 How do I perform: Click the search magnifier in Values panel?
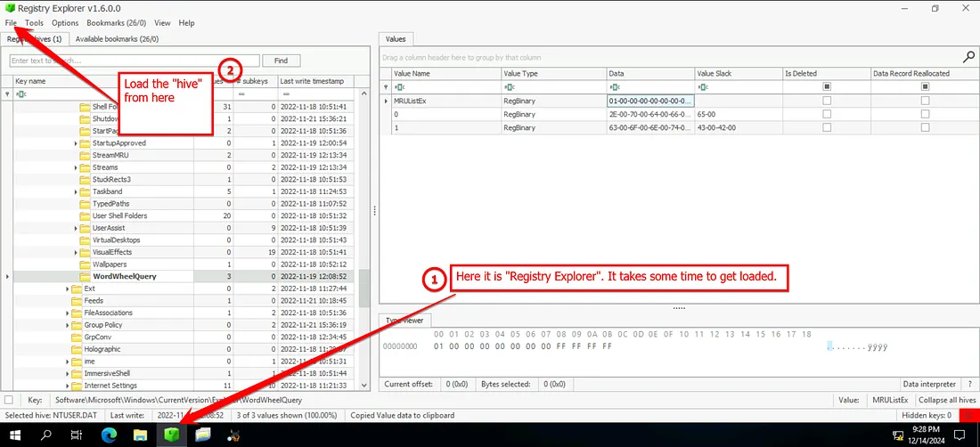click(x=968, y=55)
